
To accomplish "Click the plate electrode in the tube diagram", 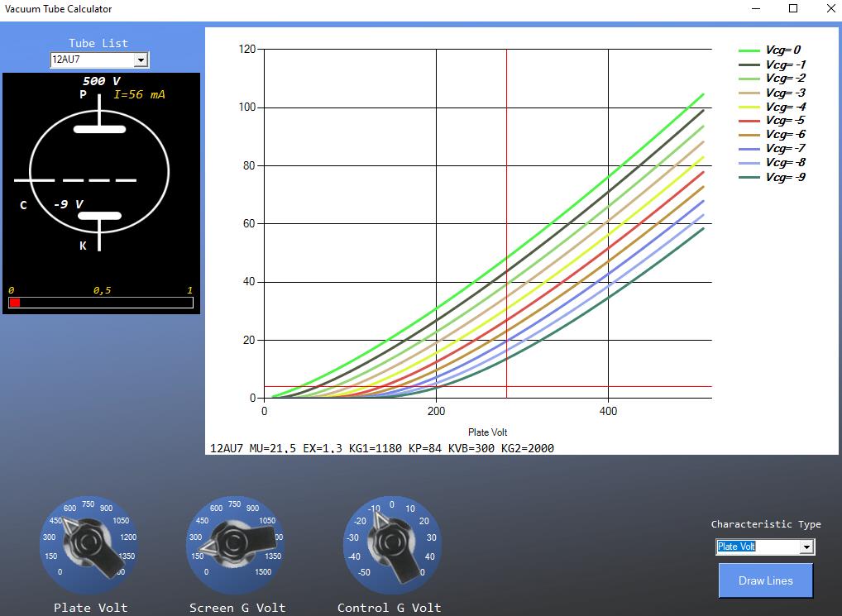I will pos(99,129).
